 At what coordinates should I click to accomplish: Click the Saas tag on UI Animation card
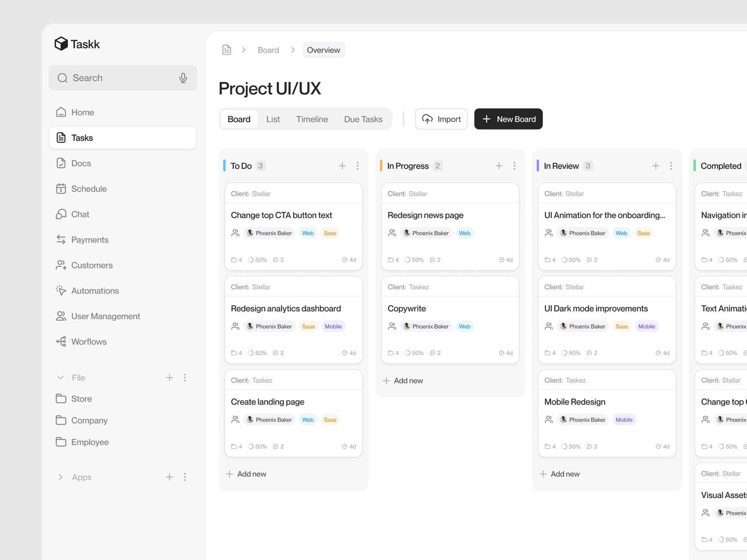coord(644,233)
